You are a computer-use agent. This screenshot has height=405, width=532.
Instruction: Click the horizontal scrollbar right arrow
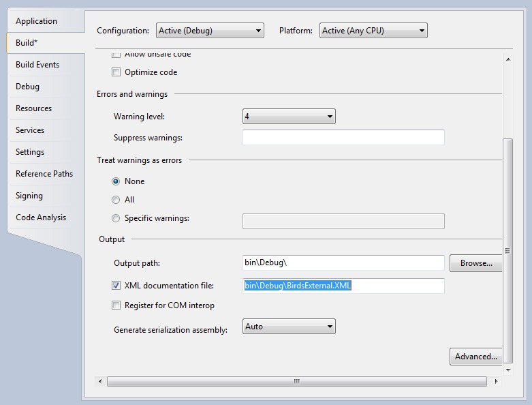[x=496, y=381]
